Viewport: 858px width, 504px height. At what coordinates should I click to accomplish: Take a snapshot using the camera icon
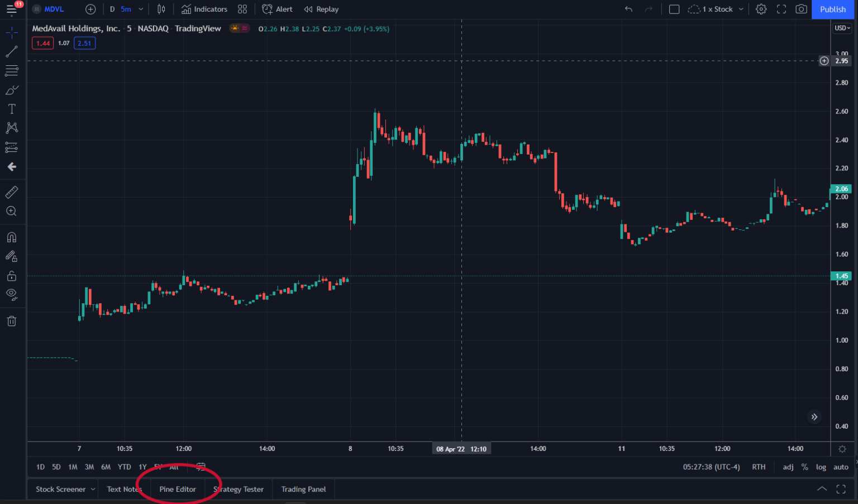point(801,9)
